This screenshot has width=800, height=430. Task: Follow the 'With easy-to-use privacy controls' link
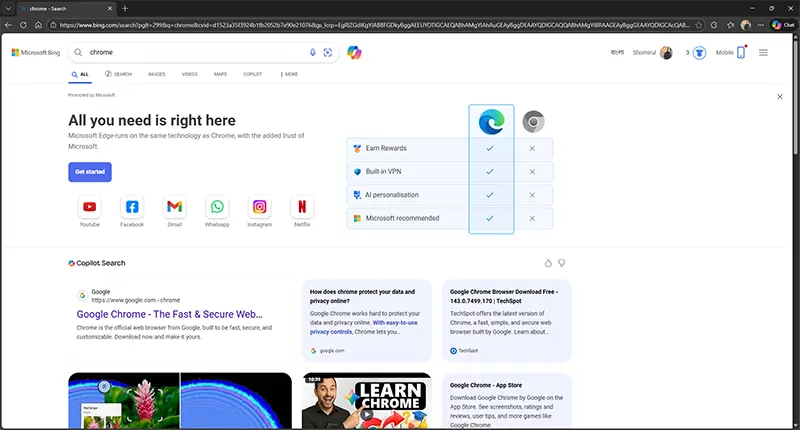coord(364,327)
